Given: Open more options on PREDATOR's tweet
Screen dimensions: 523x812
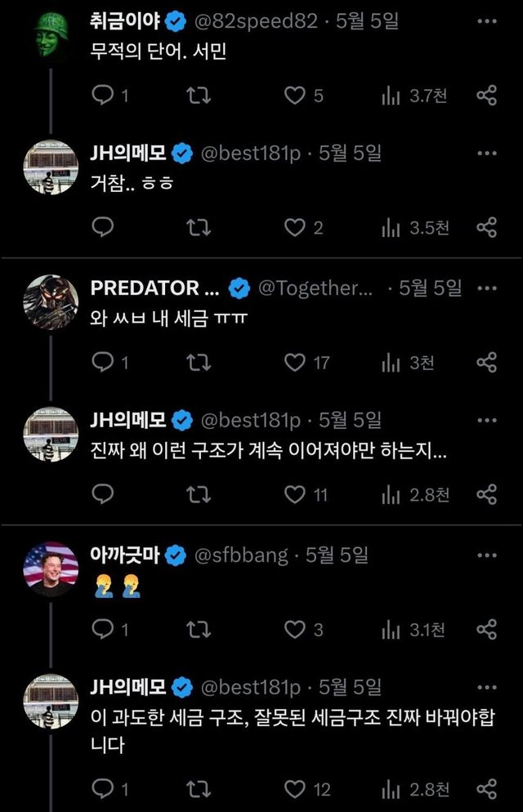Looking at the screenshot, I should pyautogui.click(x=486, y=288).
